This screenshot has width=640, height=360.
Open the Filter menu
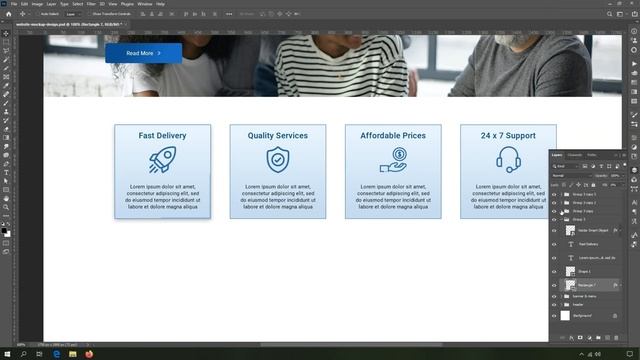coord(91,4)
